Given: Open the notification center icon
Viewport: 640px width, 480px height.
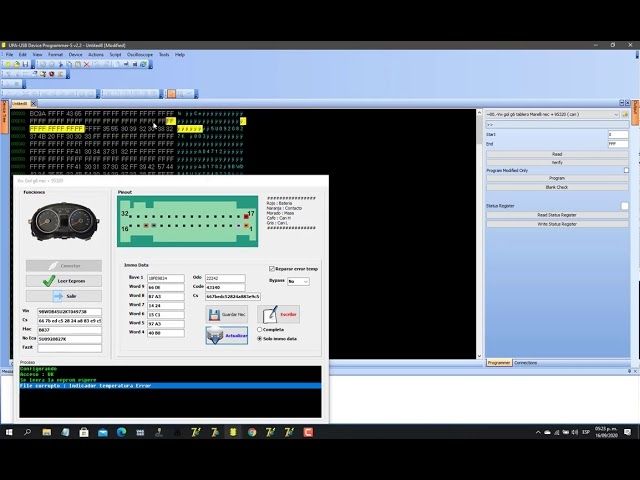Looking at the screenshot, I should tap(627, 432).
